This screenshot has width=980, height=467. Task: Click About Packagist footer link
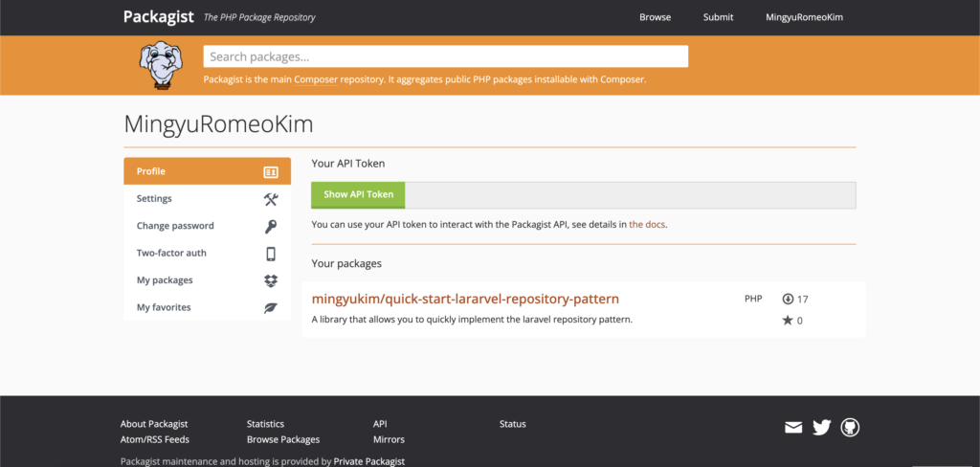[x=154, y=424]
